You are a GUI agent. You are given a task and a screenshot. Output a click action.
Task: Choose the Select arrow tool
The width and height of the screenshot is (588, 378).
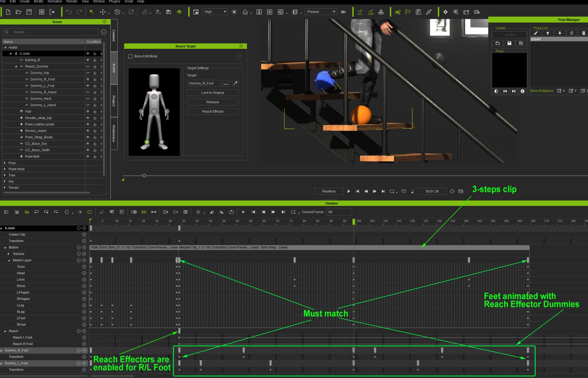(x=92, y=12)
